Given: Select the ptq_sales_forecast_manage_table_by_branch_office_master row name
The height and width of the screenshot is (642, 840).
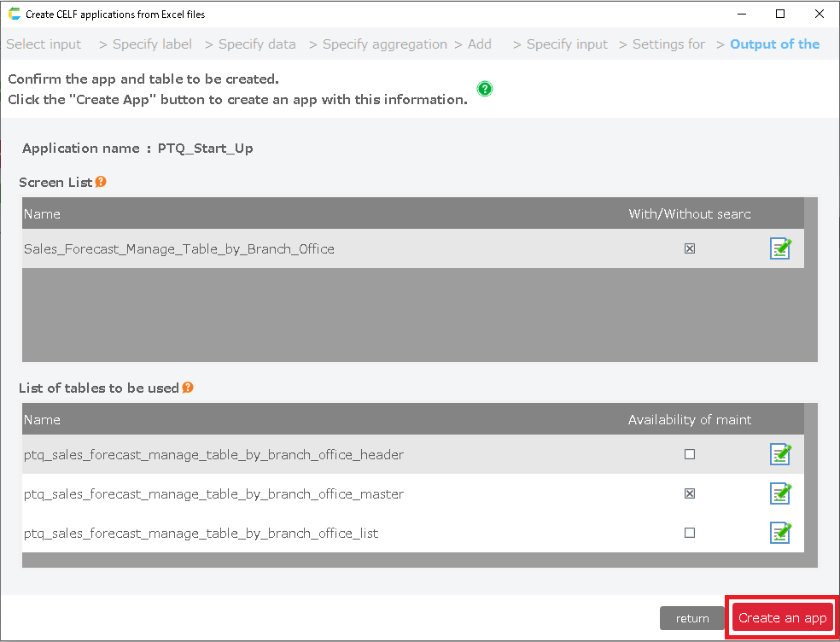Looking at the screenshot, I should pos(213,493).
